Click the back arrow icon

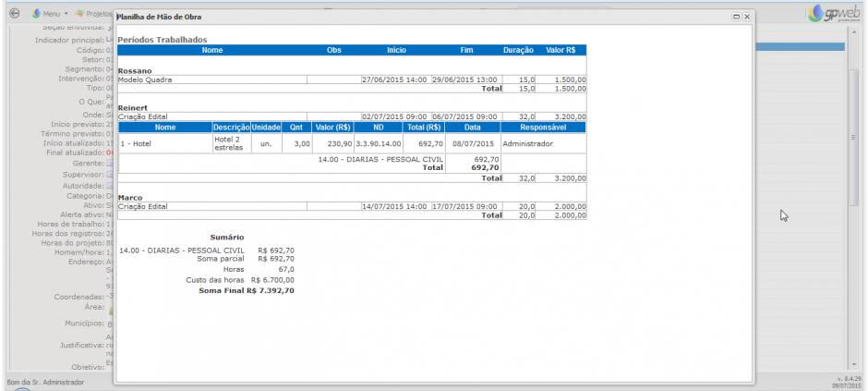(13, 14)
